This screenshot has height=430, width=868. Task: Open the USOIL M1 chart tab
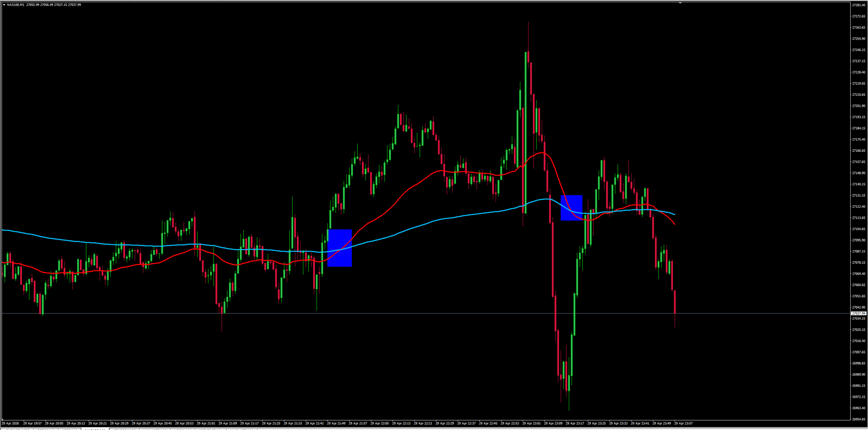183,429
